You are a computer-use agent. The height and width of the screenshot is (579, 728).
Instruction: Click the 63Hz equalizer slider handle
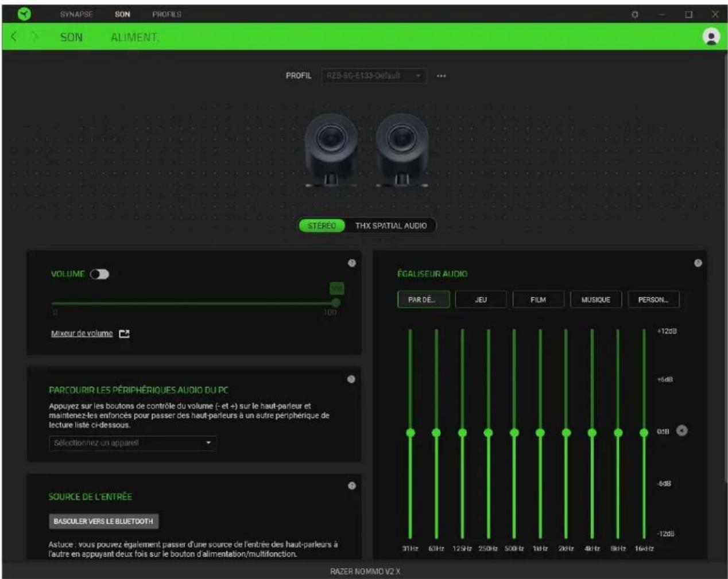click(436, 432)
